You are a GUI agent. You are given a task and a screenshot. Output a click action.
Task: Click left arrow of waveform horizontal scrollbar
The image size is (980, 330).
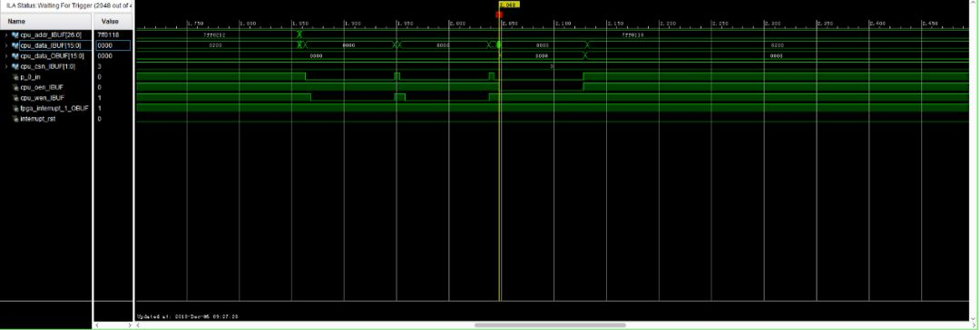coord(139,325)
